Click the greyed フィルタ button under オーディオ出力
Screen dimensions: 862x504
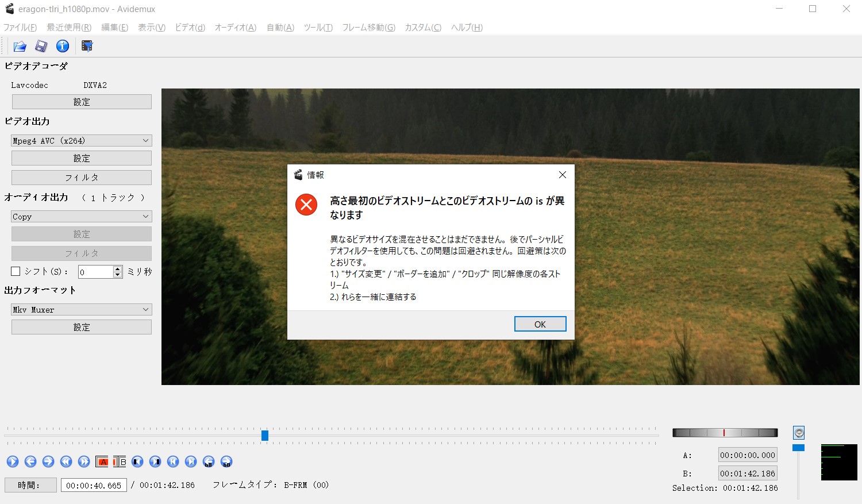pos(82,253)
